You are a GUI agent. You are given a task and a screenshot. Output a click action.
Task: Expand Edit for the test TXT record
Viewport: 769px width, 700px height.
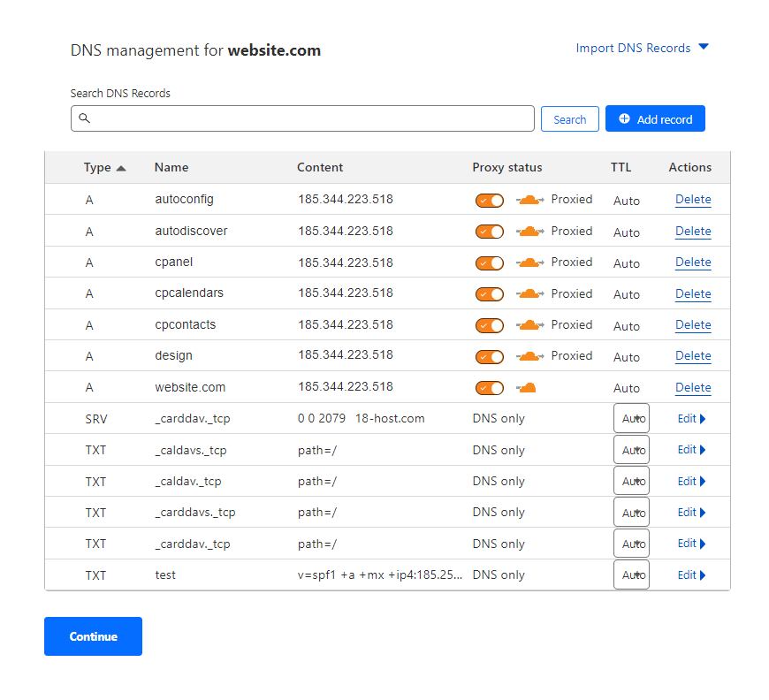coord(691,574)
